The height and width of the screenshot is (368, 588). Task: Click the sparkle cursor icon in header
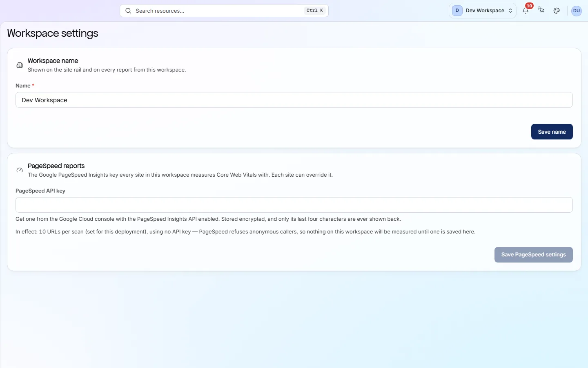click(541, 10)
